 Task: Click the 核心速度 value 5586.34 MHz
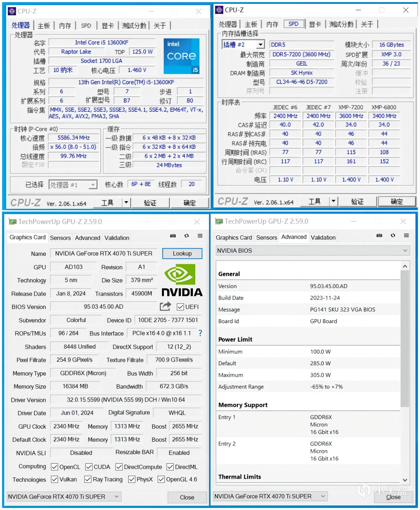[x=73, y=138]
